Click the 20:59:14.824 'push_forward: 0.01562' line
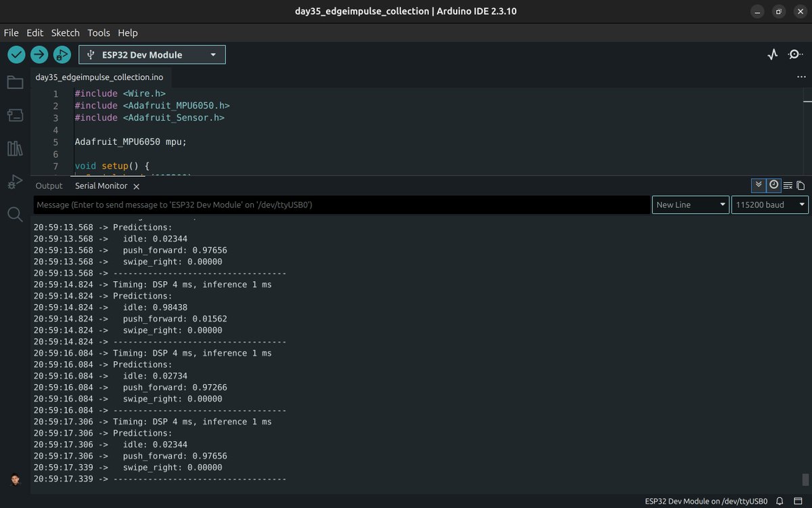Viewport: 812px width, 508px height. tap(131, 319)
